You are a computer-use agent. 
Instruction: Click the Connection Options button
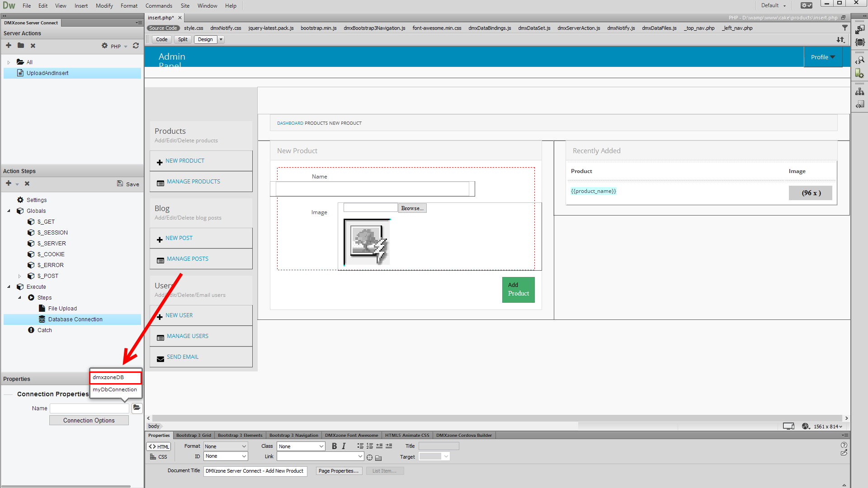tap(89, 420)
